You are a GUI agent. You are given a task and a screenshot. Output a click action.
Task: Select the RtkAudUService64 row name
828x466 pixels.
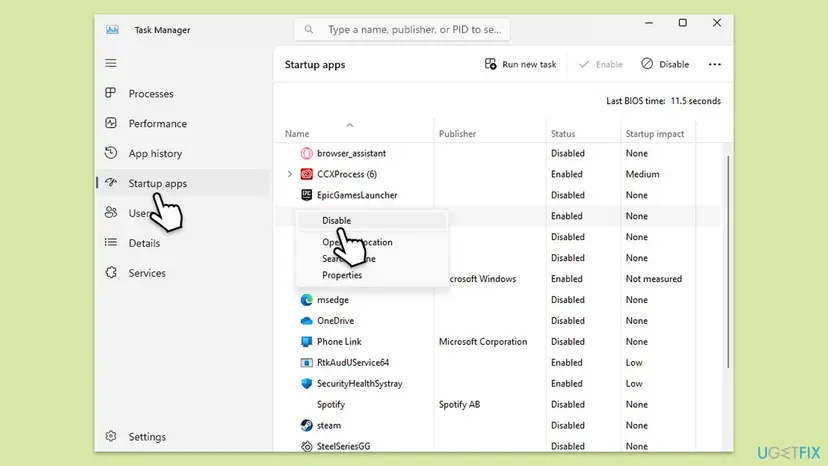coord(353,362)
